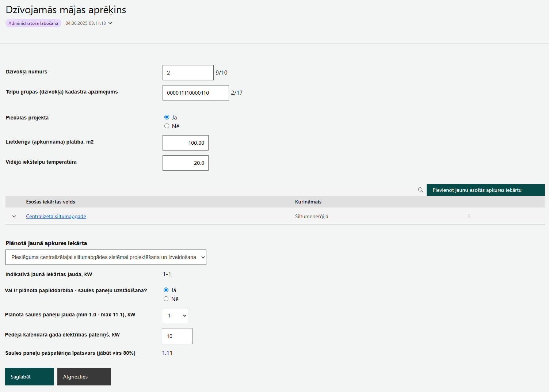Focus the kadastra apzīmējums input field
Viewport: 549px width, 392px height.
(196, 93)
